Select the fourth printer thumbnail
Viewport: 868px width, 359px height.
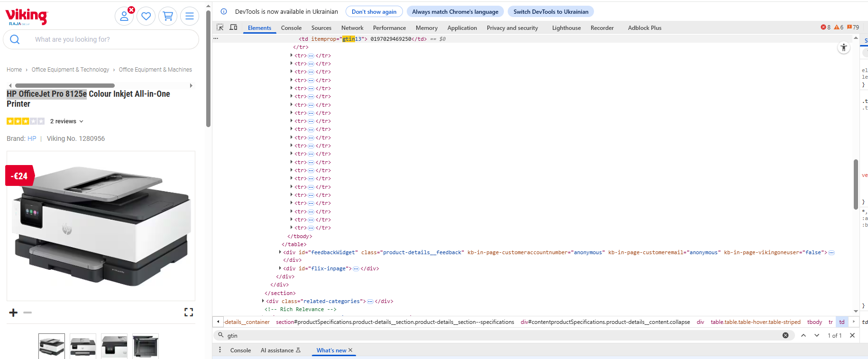146,346
